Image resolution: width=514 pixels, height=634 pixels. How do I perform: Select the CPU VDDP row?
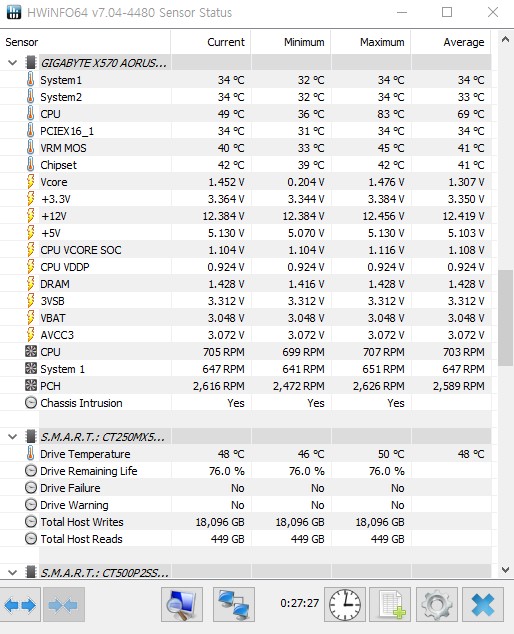[x=245, y=267]
